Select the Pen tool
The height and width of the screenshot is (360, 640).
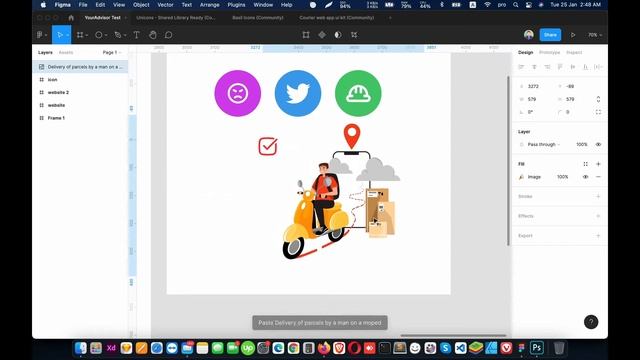pos(118,35)
